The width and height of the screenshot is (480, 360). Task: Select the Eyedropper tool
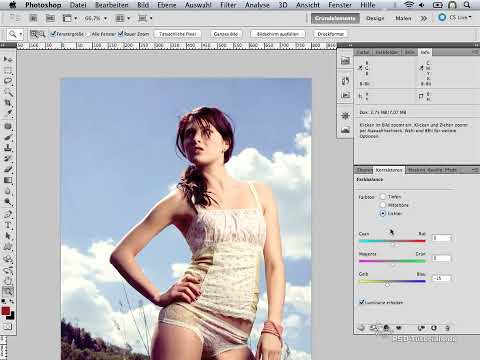coord(8,114)
